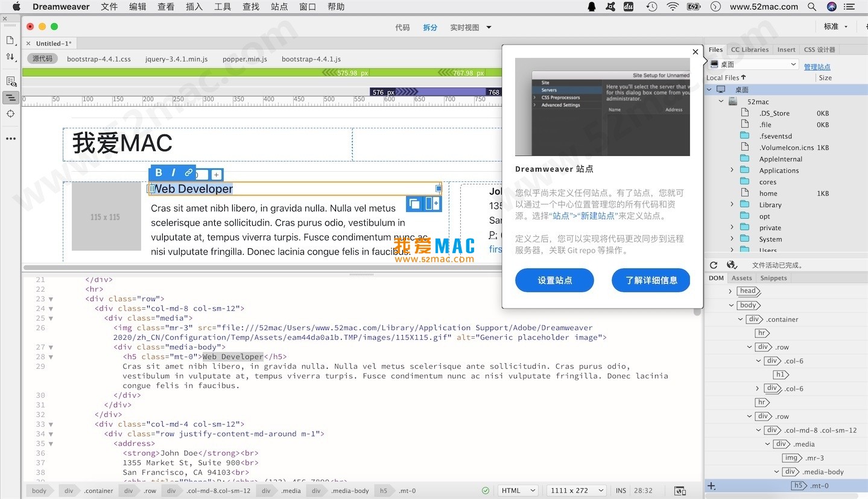This screenshot has height=499, width=868.
Task: Open the 桌面 site selector dropdown
Action: (x=754, y=64)
